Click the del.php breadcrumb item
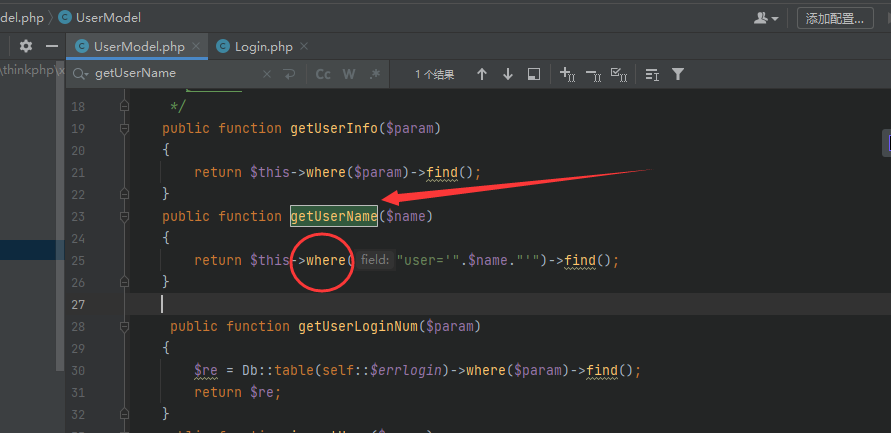The image size is (891, 433). [22, 18]
